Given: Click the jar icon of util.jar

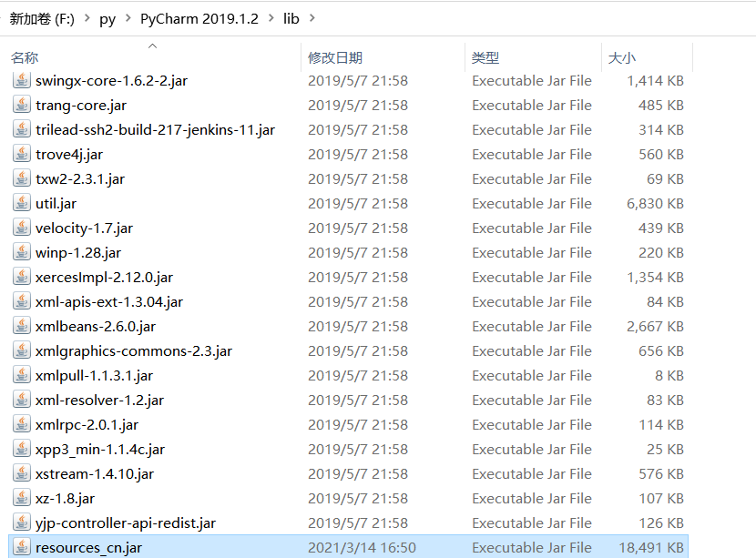Looking at the screenshot, I should pyautogui.click(x=22, y=203).
